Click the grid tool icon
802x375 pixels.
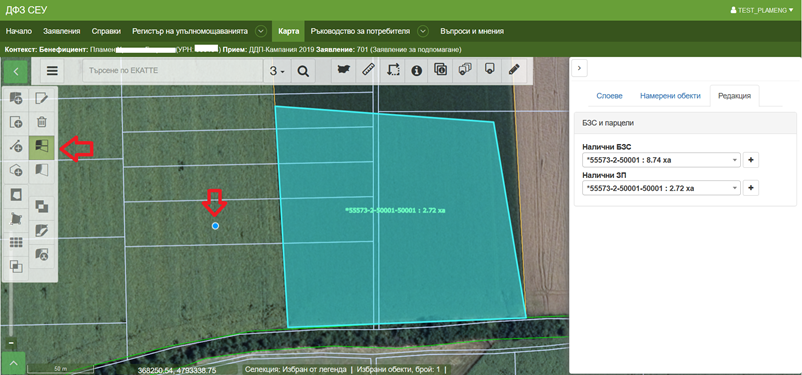click(16, 242)
